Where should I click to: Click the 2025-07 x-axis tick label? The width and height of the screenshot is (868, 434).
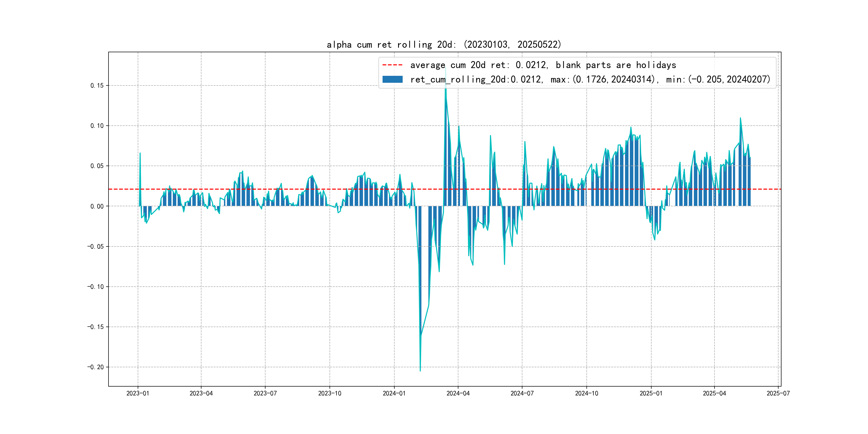pyautogui.click(x=778, y=393)
